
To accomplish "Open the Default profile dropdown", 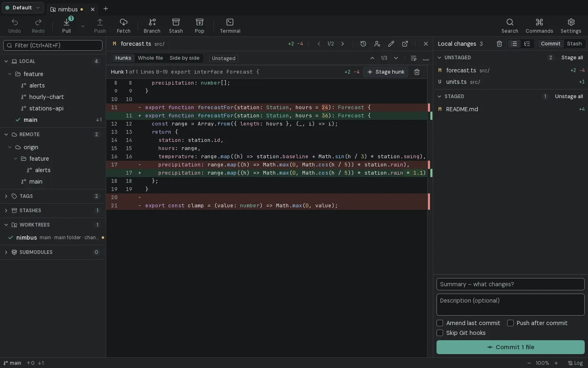I will pos(23,8).
